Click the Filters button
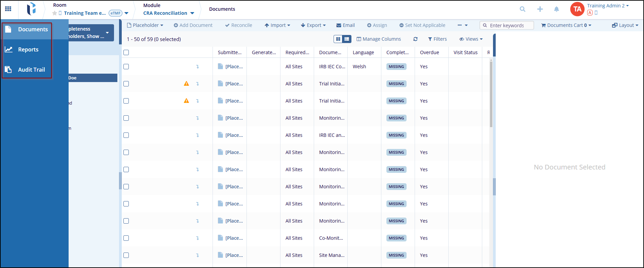This screenshot has width=644, height=268. click(x=437, y=39)
